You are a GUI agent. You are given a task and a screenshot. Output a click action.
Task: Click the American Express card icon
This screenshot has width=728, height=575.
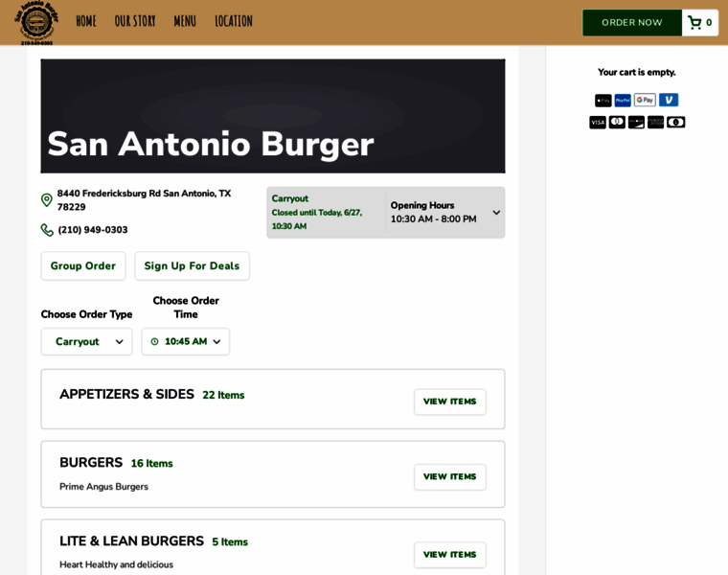(655, 122)
